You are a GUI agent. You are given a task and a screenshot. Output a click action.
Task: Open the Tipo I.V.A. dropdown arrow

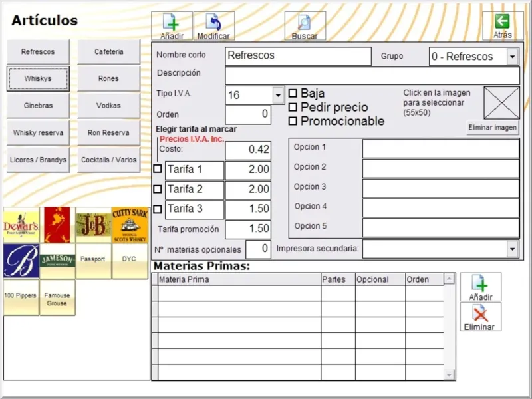[x=278, y=95]
